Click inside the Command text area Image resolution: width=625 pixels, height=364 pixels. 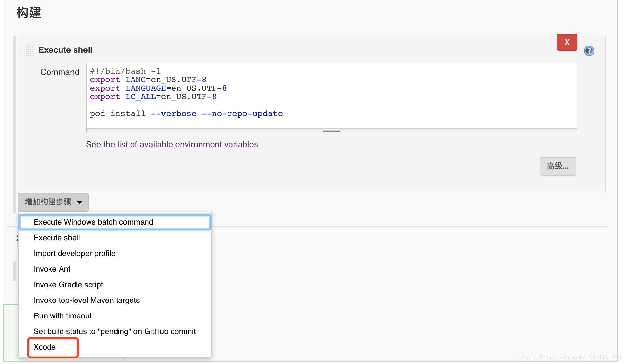(331, 96)
